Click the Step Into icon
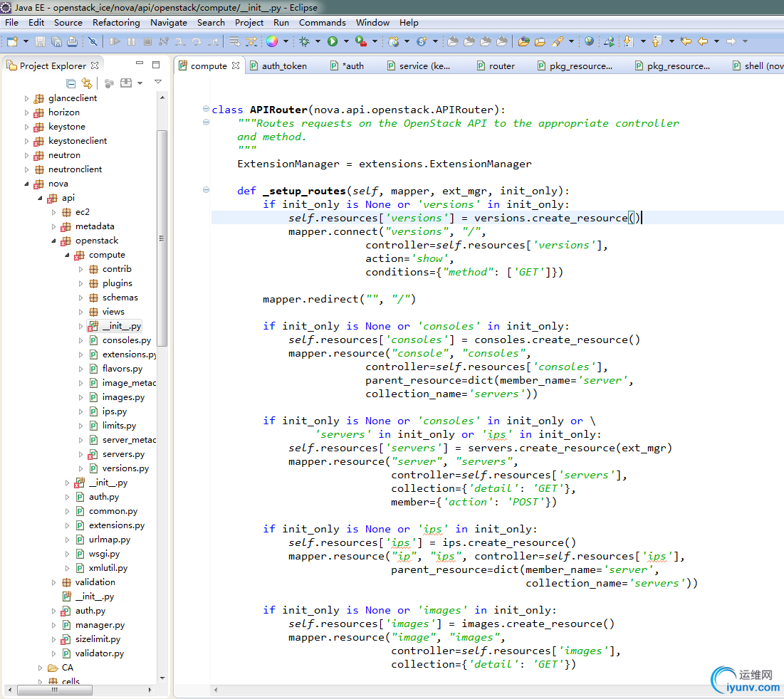This screenshot has width=784, height=699. (180, 41)
